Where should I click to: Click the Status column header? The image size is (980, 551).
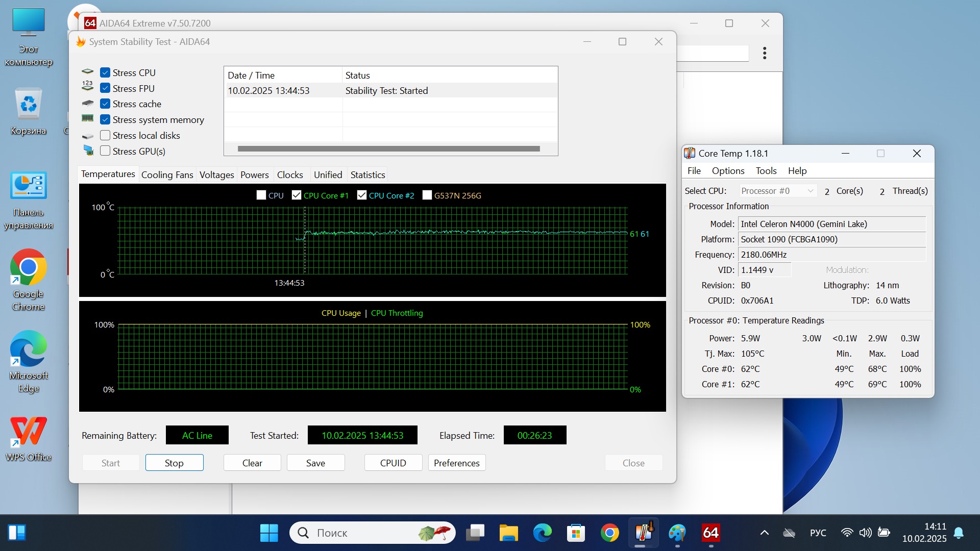[x=450, y=75]
